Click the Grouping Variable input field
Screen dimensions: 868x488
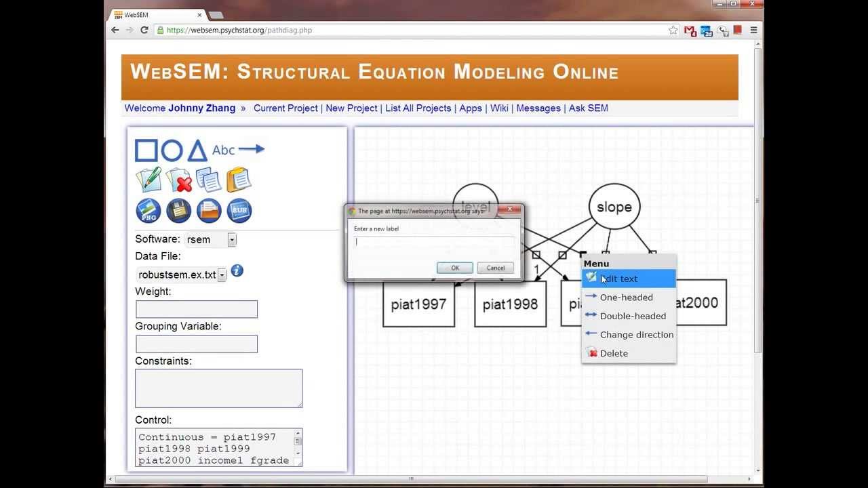click(197, 344)
